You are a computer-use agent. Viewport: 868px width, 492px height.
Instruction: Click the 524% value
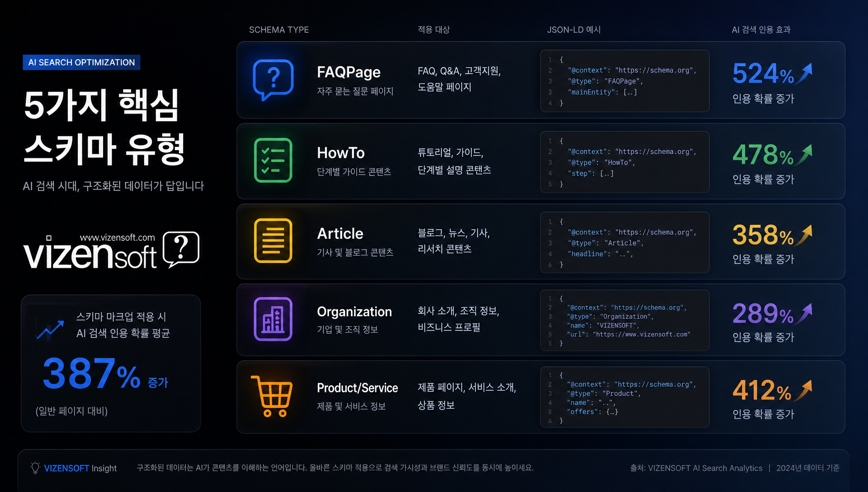pos(763,74)
